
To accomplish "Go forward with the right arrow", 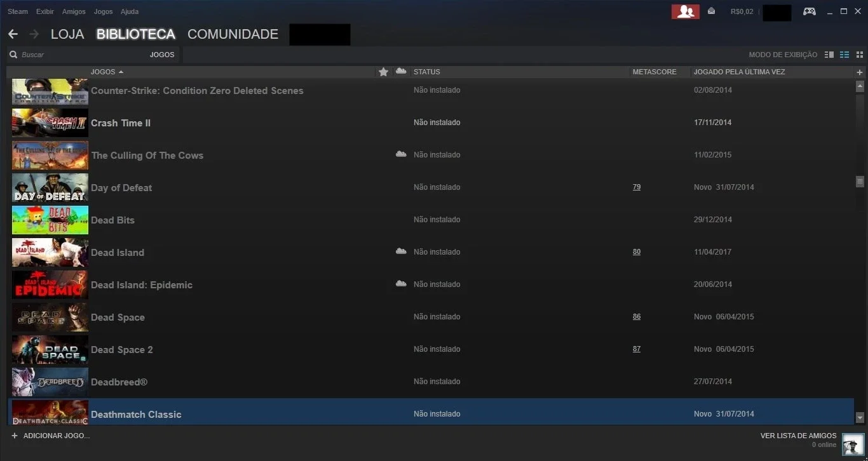I will [x=34, y=34].
